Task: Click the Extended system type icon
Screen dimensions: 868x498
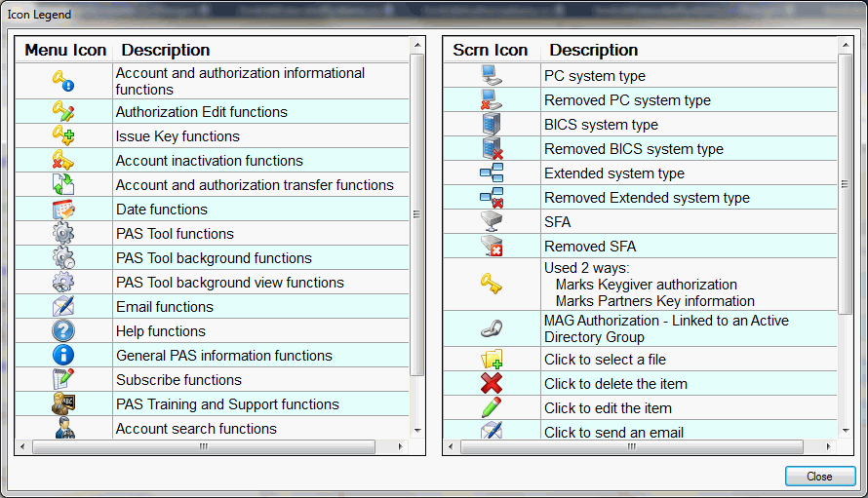Action: click(492, 173)
